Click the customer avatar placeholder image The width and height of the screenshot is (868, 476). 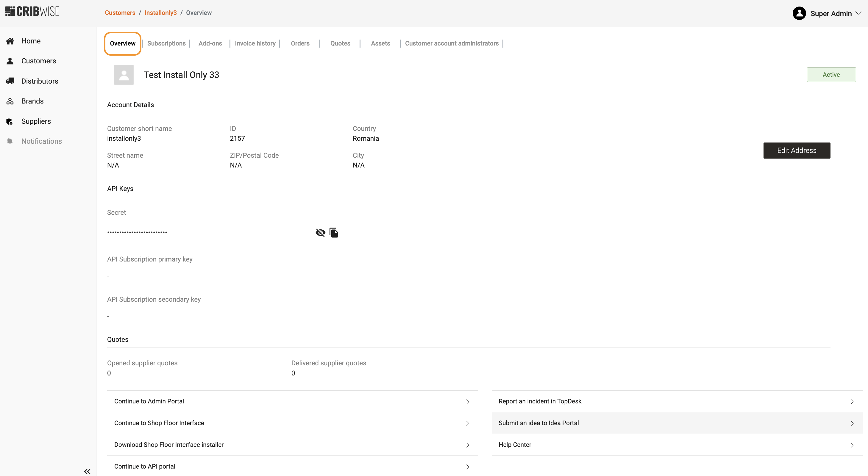pyautogui.click(x=124, y=75)
